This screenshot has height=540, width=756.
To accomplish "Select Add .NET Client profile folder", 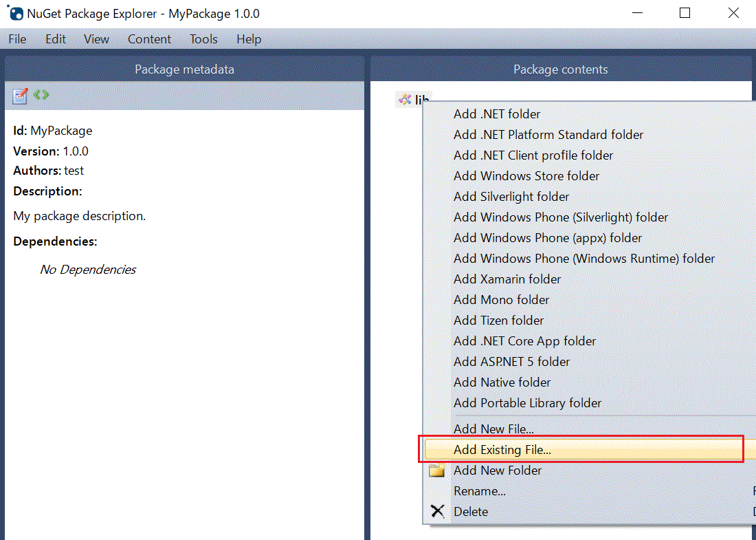I will point(589,155).
